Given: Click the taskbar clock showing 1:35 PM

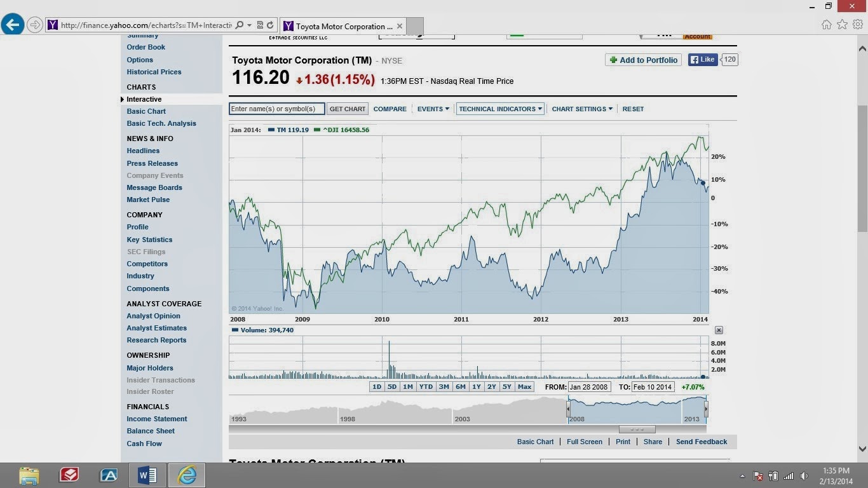Looking at the screenshot, I should 836,475.
